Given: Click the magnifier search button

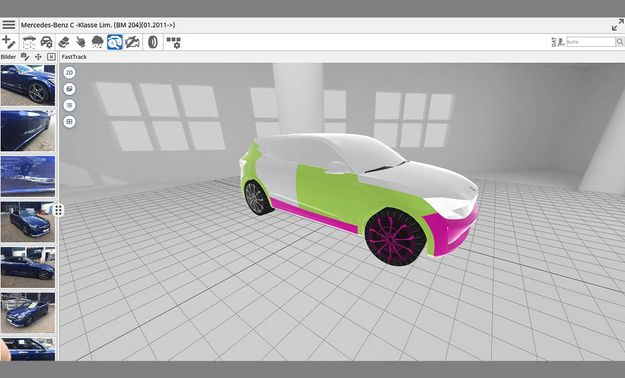Looking at the screenshot, I should (620, 41).
